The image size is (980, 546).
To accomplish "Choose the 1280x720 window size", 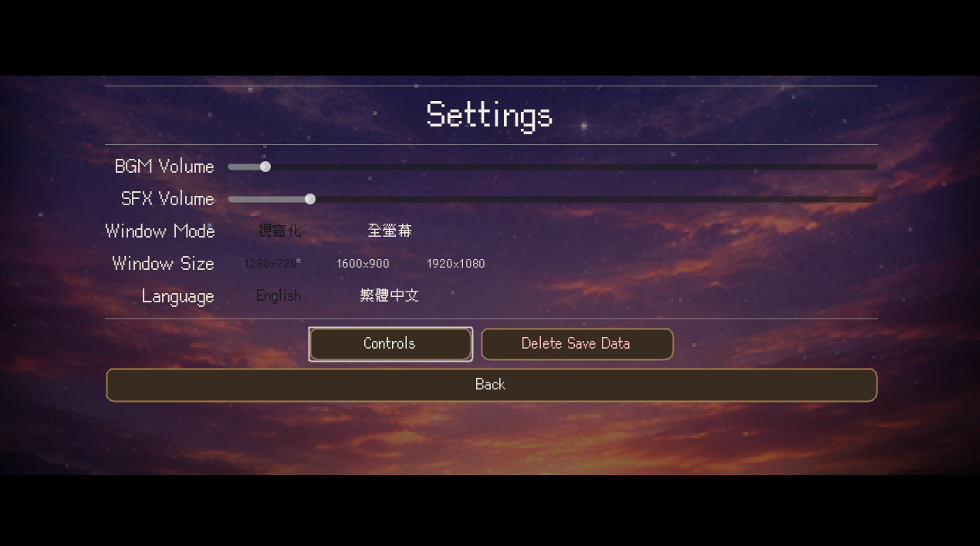I will [x=270, y=264].
